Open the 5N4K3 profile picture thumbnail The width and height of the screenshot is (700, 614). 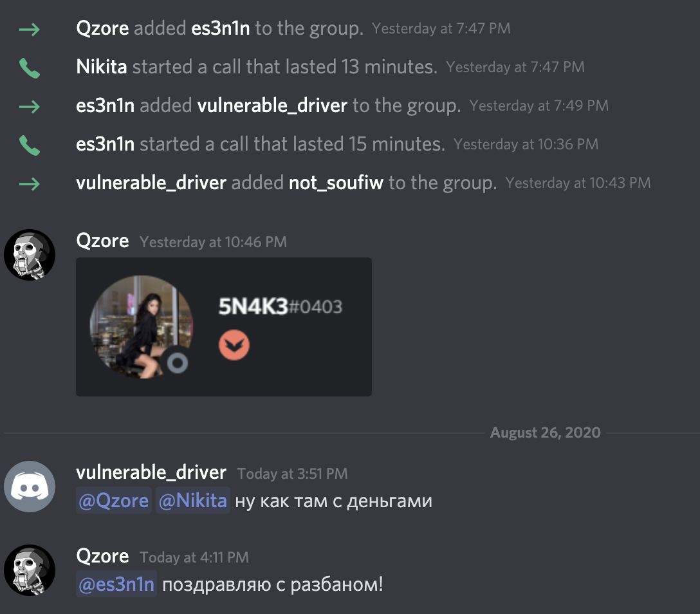[142, 327]
